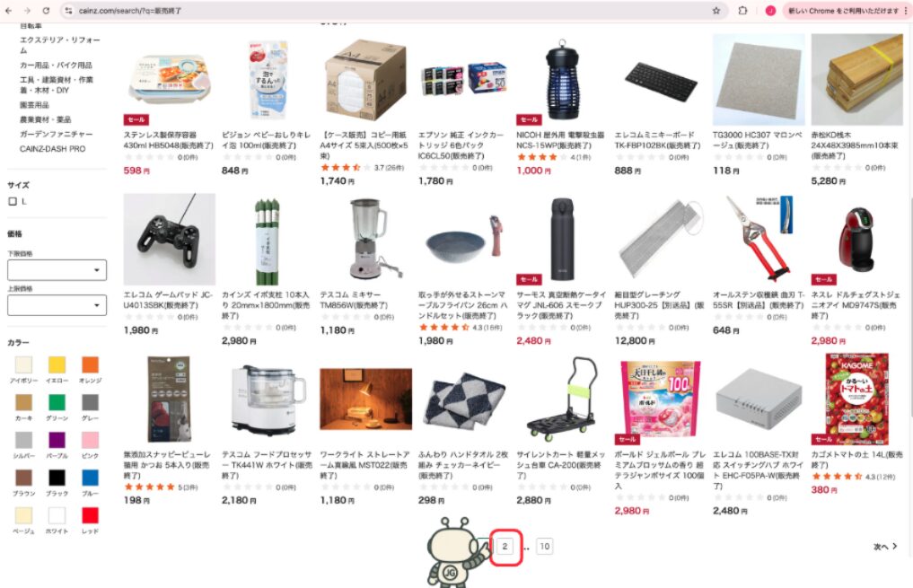Open the Chrome three-dot menu
This screenshot has height=588, width=913.
click(x=906, y=11)
